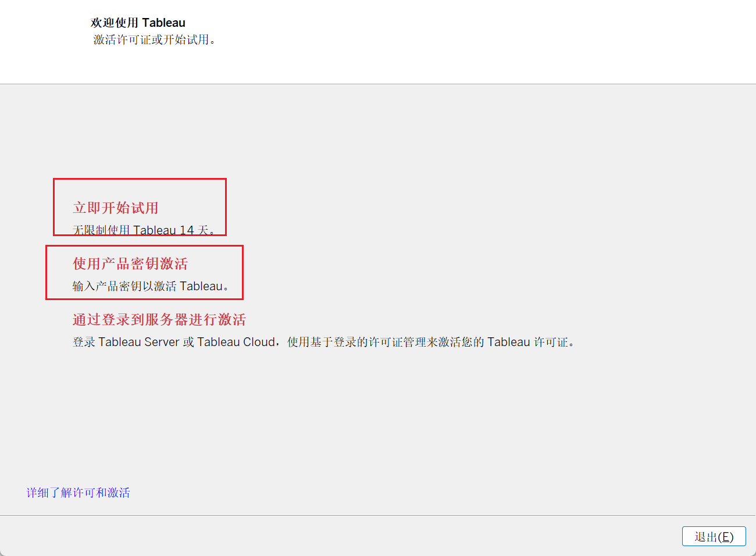Click the 退出(E) button

click(714, 536)
